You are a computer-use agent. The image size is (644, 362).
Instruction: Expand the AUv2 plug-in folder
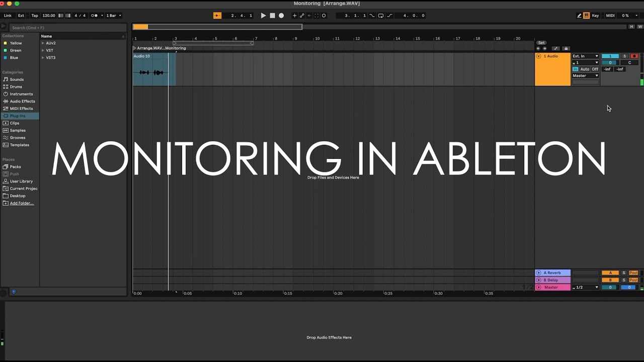click(43, 43)
